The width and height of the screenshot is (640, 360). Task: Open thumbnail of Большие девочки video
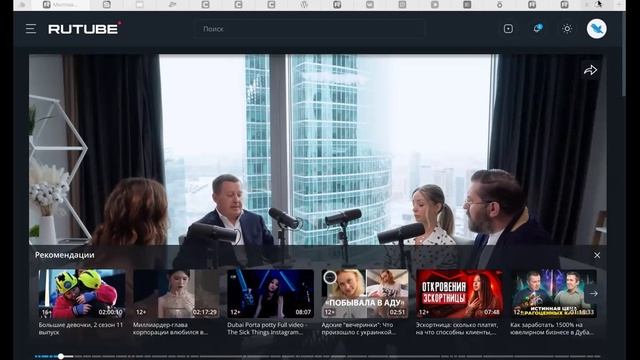click(x=82, y=293)
